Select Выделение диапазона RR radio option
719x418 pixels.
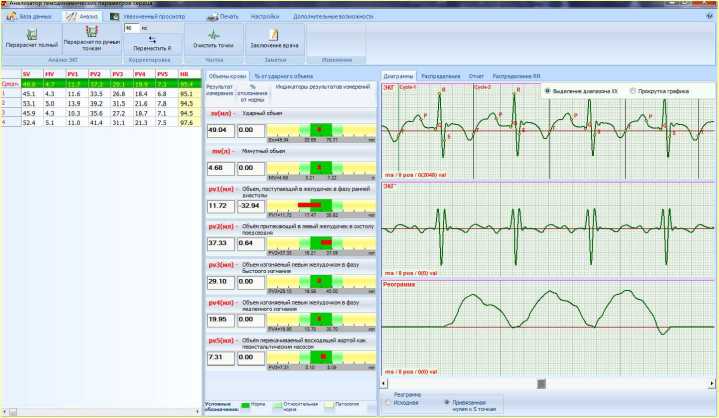click(x=547, y=90)
